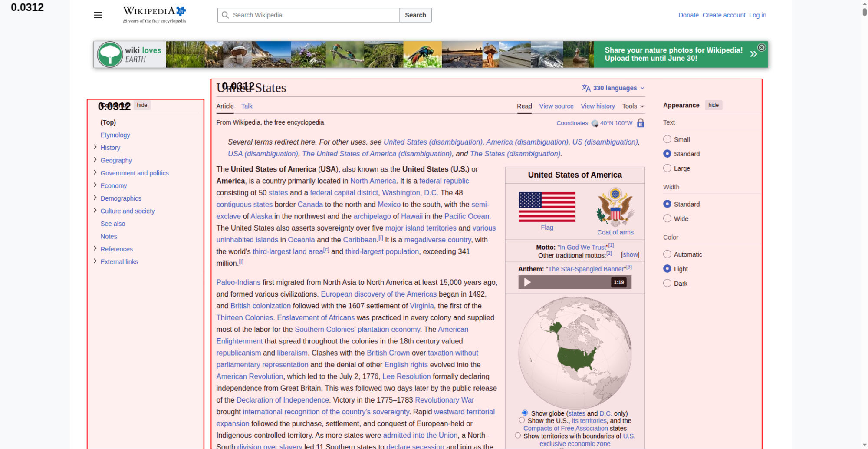Click the Wikipedia logo
The width and height of the screenshot is (868, 449).
[154, 15]
